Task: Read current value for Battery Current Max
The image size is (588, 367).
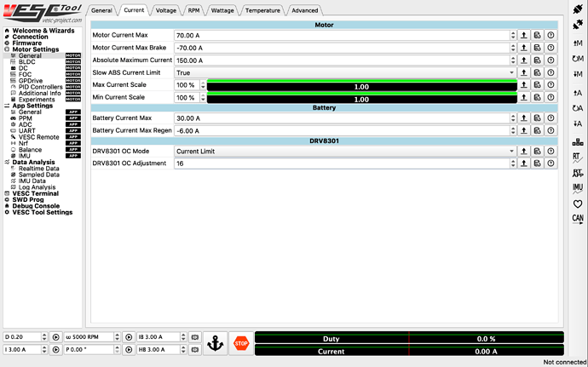Action: tap(524, 118)
